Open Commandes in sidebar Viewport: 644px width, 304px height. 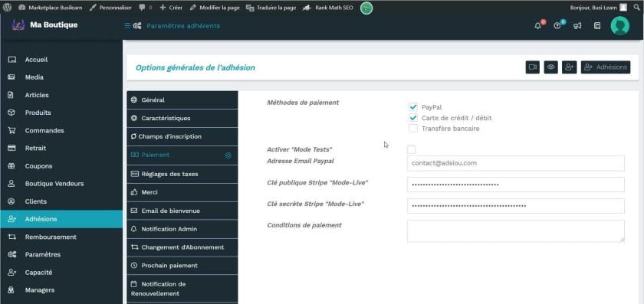click(x=61, y=130)
